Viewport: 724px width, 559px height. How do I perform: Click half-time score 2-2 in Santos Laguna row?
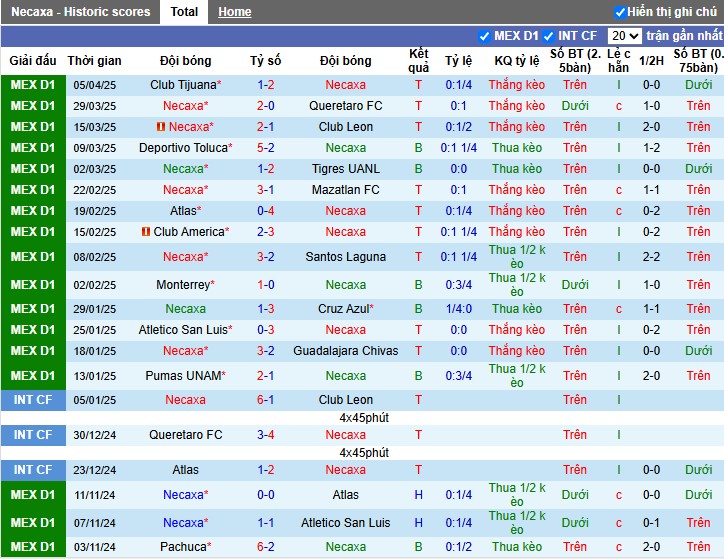click(x=651, y=257)
